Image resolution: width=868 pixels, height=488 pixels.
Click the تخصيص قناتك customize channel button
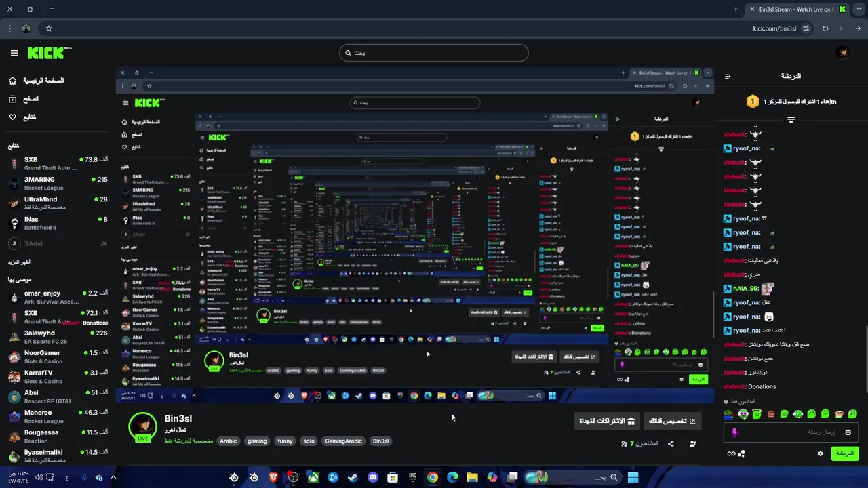coord(672,421)
